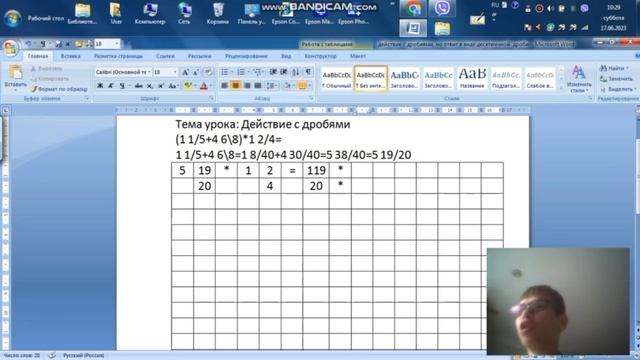Screen dimensions: 640x360
Task: Click the Grow Font icon
Action: click(185, 72)
